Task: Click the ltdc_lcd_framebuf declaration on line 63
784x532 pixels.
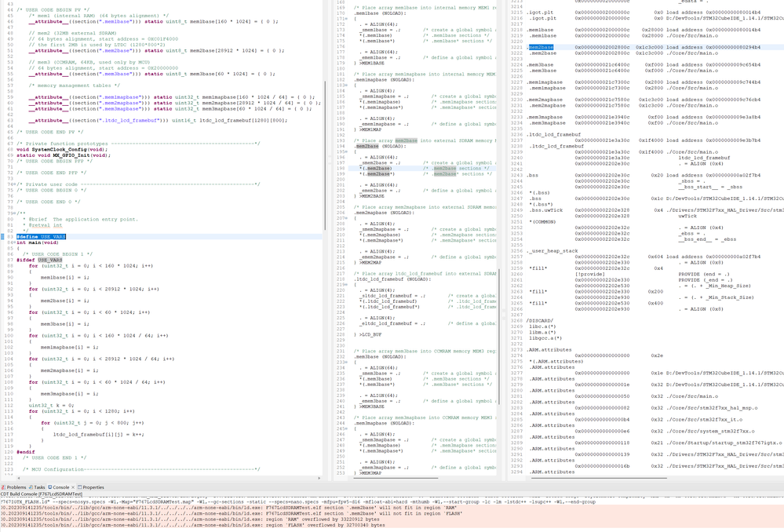Action: pyautogui.click(x=158, y=121)
